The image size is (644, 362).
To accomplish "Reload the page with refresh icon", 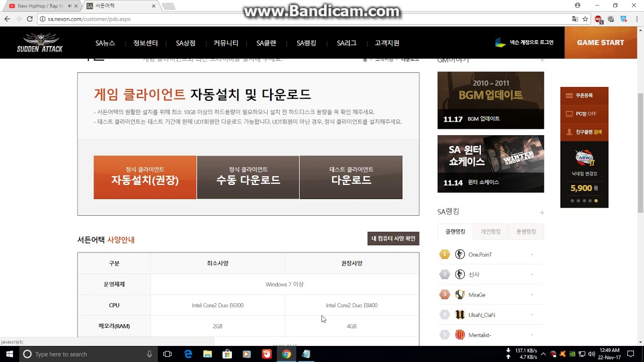I will click(30, 19).
